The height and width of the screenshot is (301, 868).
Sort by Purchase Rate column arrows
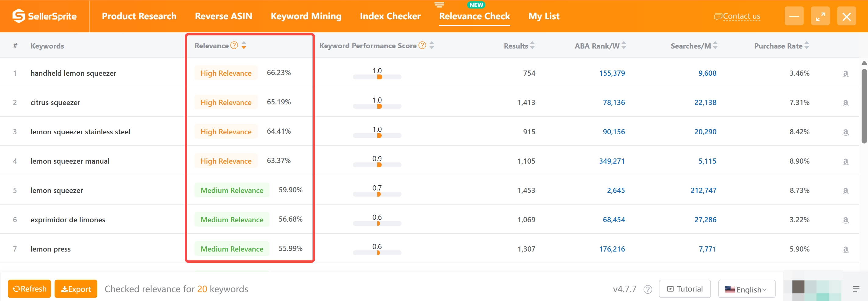[x=807, y=45]
